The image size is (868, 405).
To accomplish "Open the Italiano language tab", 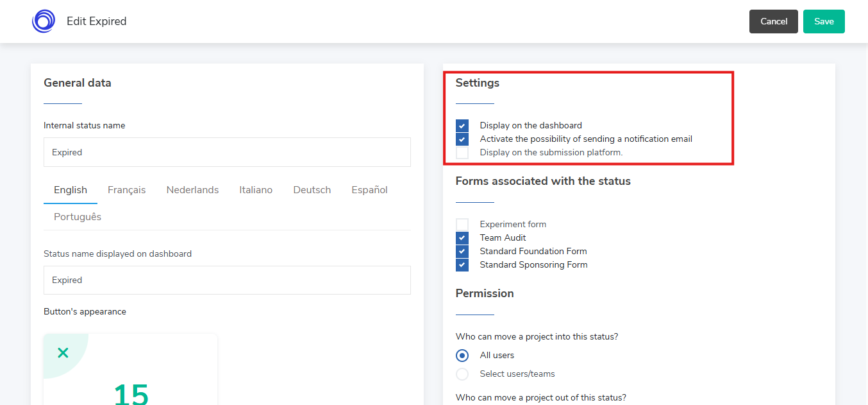I will (256, 190).
